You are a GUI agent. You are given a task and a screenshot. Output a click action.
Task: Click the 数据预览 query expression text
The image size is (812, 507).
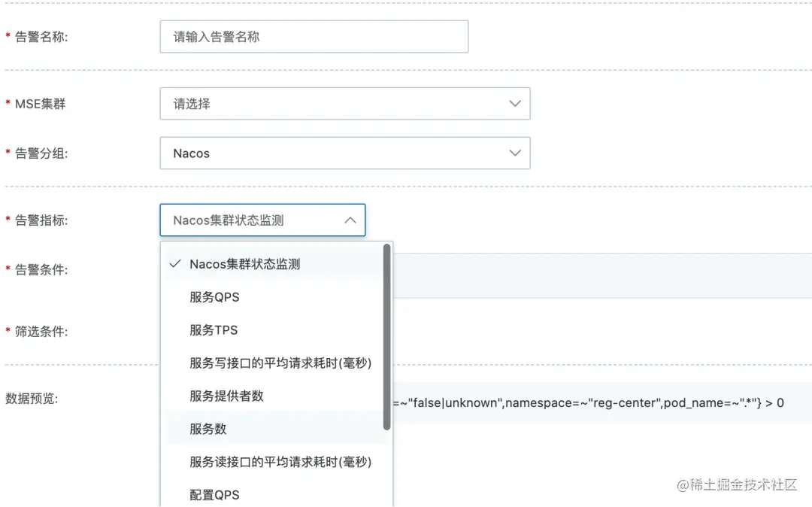588,403
